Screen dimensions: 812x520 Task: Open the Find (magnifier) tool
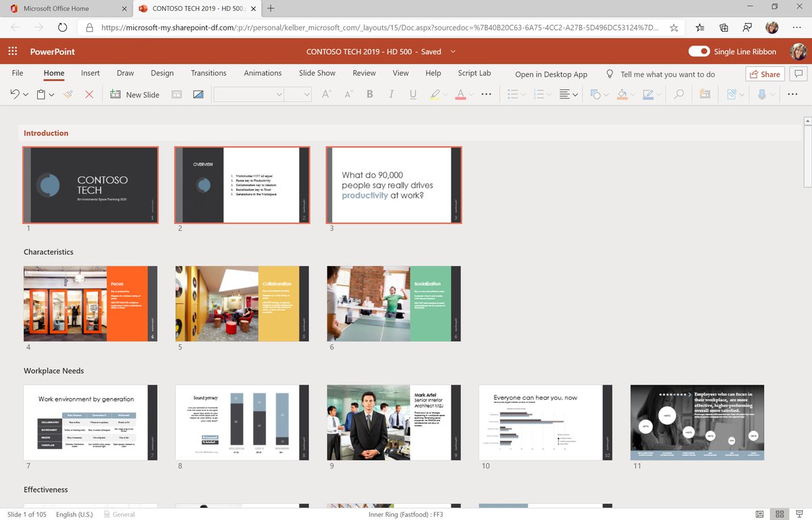point(680,94)
